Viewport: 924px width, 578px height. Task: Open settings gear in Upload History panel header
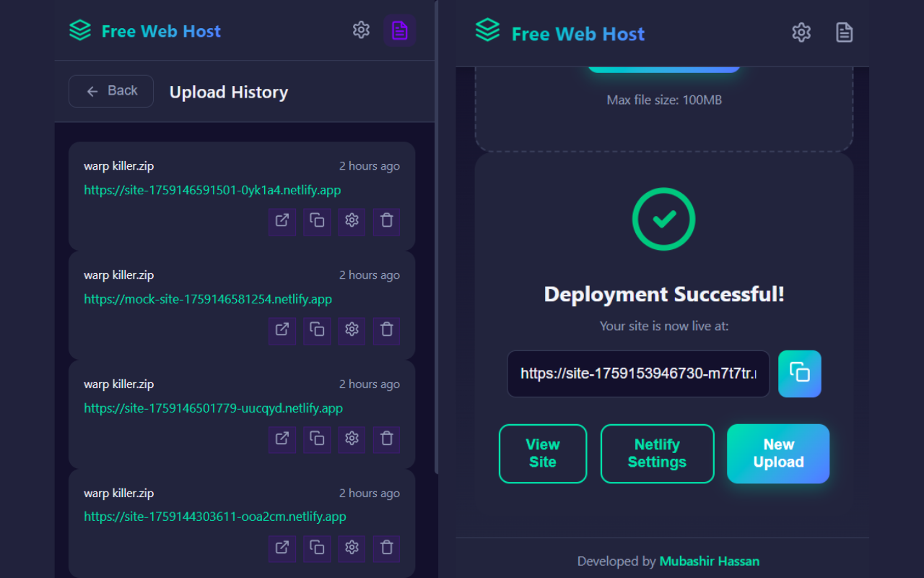[x=361, y=30]
